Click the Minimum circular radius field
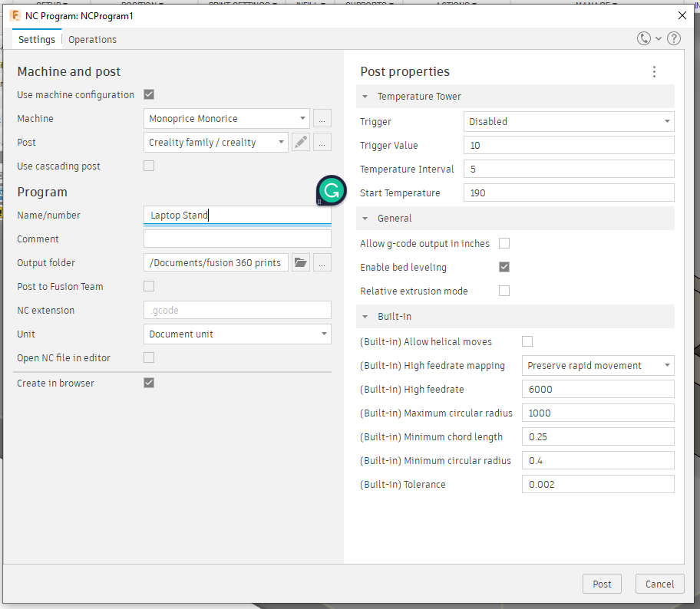The image size is (700, 609). click(x=598, y=460)
